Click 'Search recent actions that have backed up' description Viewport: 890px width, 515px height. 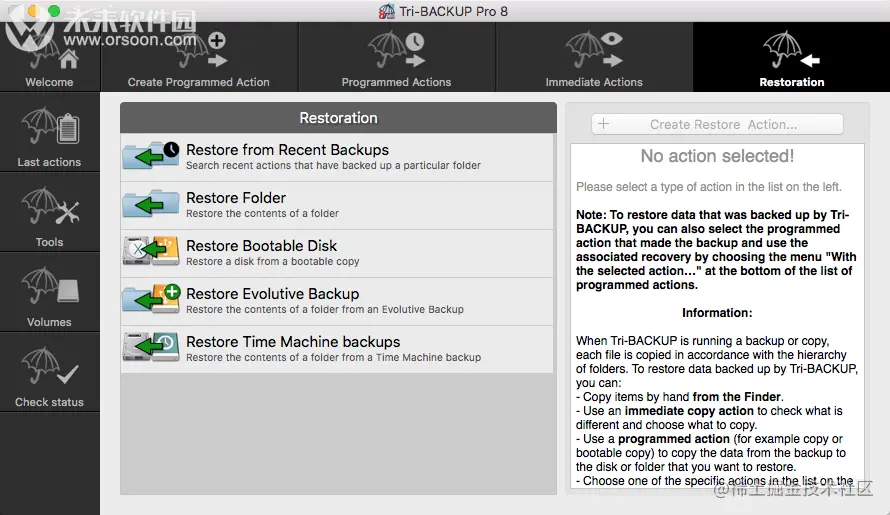[x=333, y=165]
